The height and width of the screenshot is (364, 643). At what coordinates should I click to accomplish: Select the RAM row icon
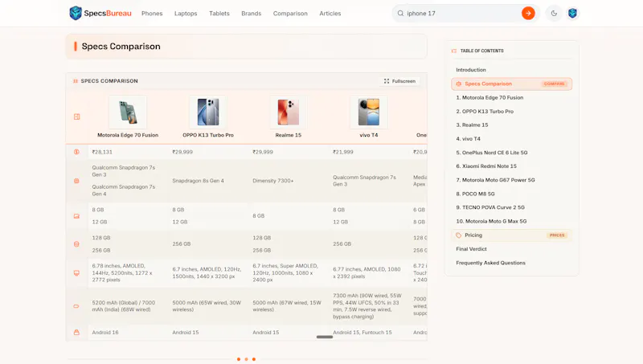[x=76, y=216]
